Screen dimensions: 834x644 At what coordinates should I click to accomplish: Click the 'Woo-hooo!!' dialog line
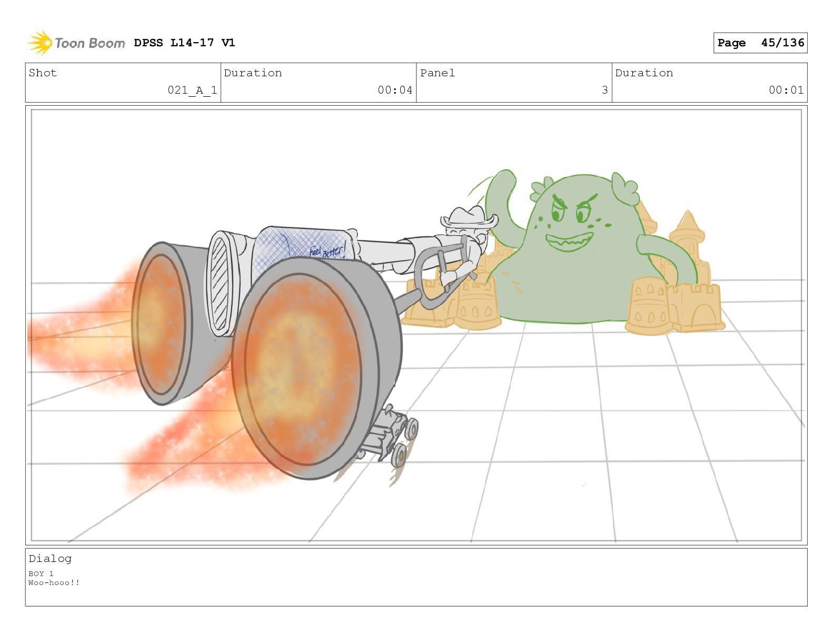click(54, 582)
